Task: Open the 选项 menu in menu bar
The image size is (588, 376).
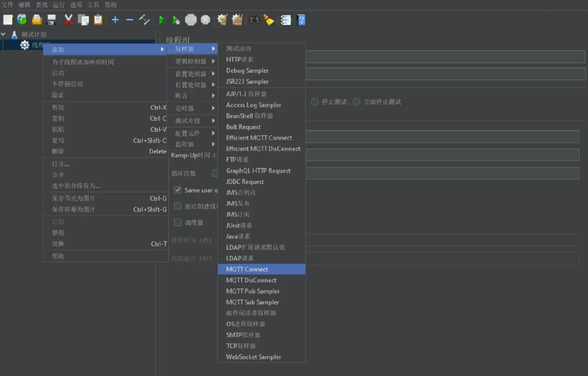Action: 76,5
